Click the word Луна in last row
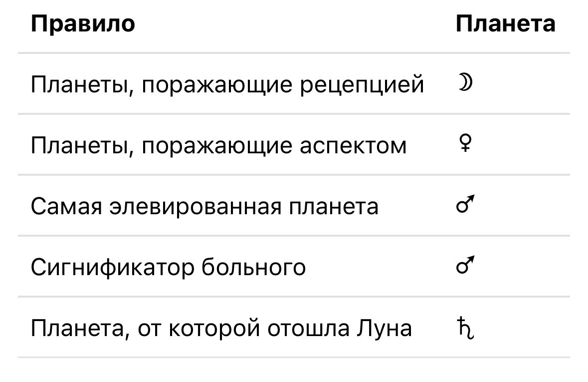This screenshot has height=382, width=588. tap(385, 328)
